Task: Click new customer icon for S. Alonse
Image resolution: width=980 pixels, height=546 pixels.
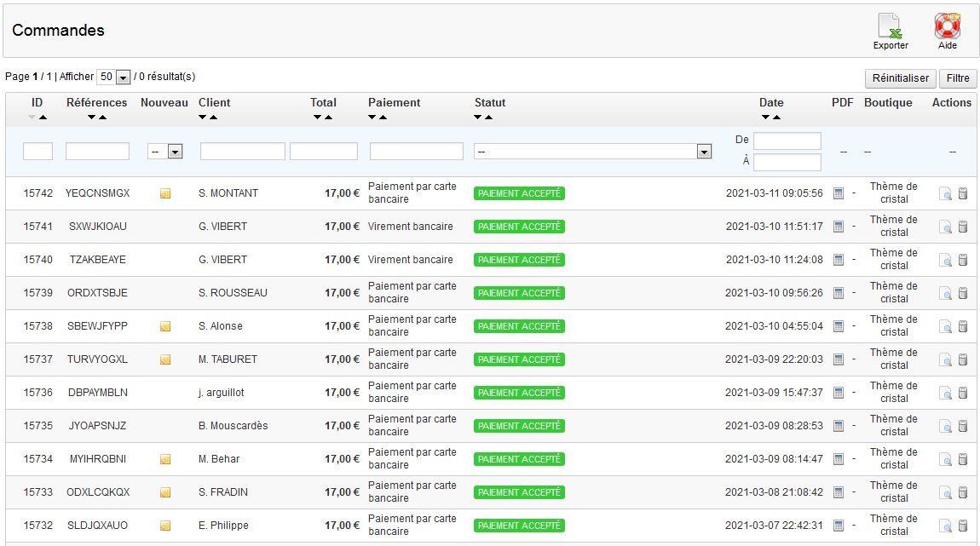Action: pos(165,326)
